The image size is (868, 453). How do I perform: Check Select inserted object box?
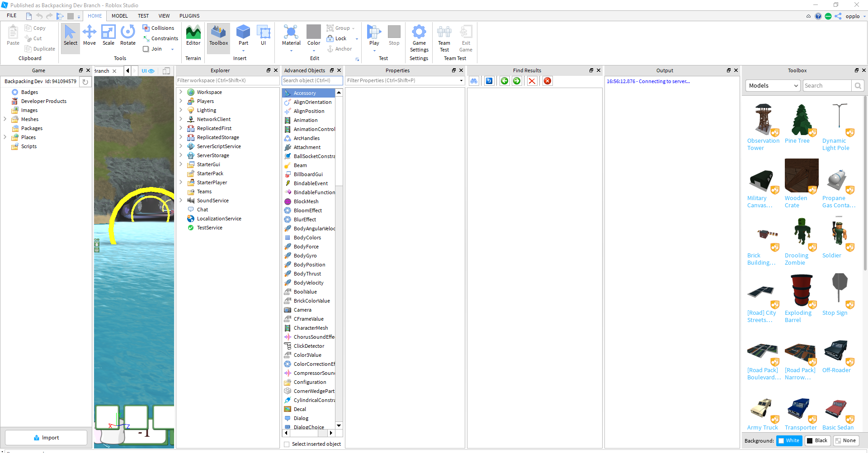[x=287, y=444]
